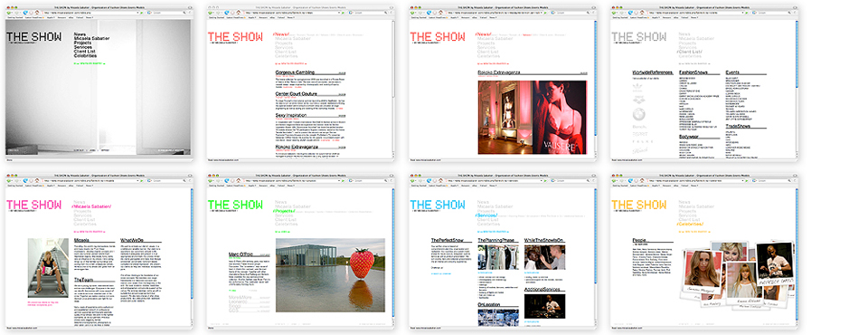Open the Getting Started bookmark in the black-logo home window

(x=15, y=18)
